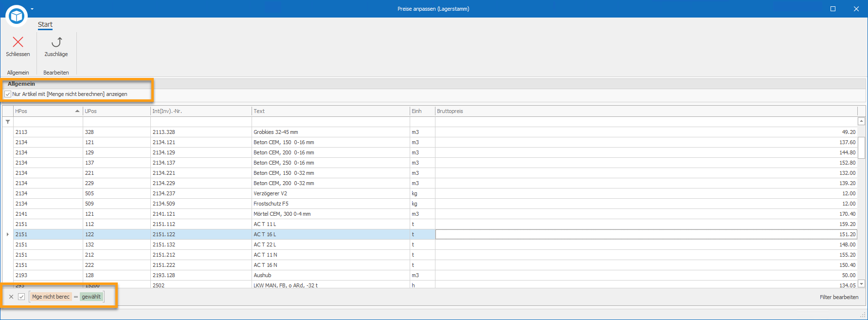Select row AC T 22 L
The height and width of the screenshot is (320, 868).
point(435,245)
